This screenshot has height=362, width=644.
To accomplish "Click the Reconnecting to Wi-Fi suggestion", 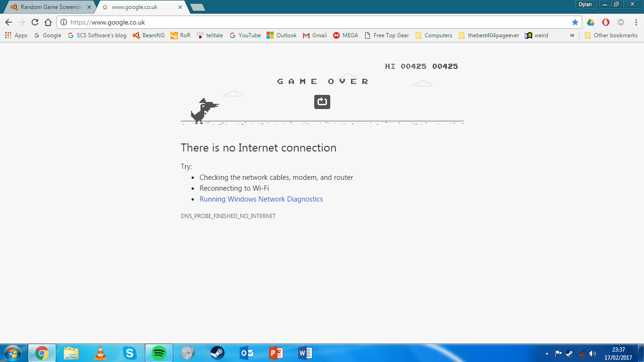I will (x=234, y=188).
